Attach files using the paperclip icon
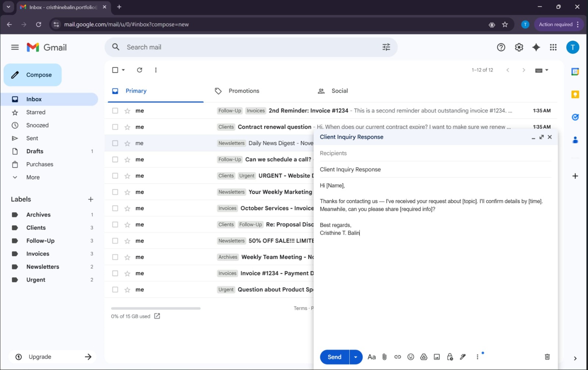 [x=384, y=357]
